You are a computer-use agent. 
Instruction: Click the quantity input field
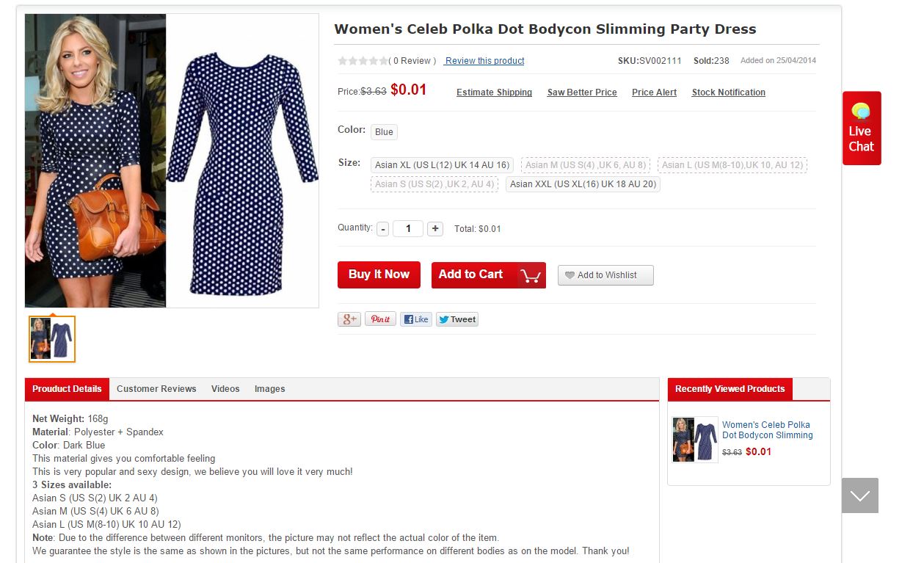point(408,229)
